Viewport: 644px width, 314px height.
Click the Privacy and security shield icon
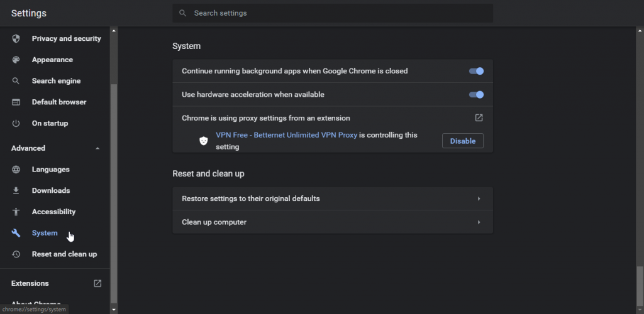[x=16, y=38]
